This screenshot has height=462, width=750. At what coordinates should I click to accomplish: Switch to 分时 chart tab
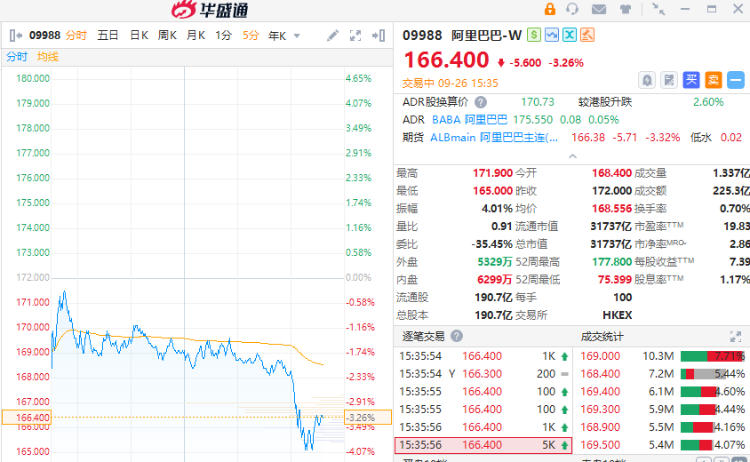click(76, 35)
